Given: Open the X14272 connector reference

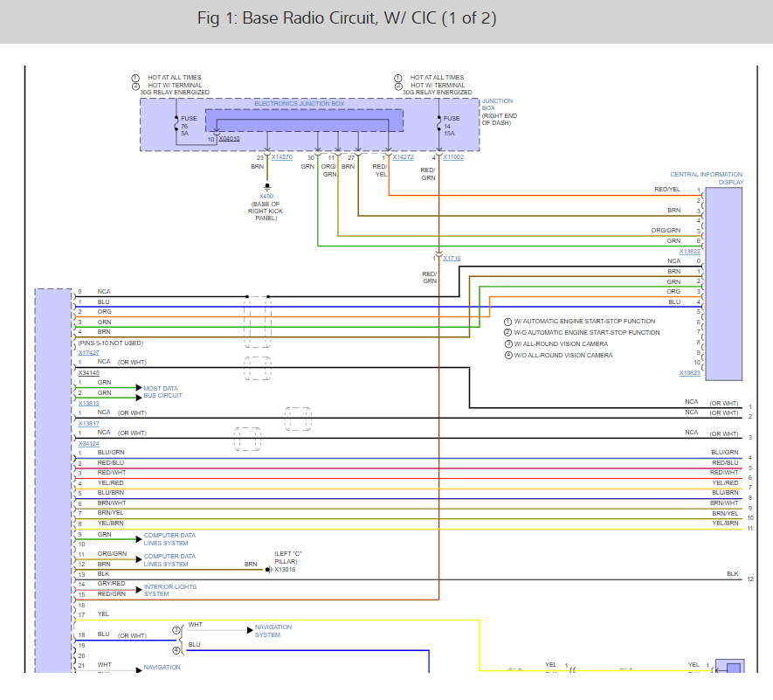Looking at the screenshot, I should coord(403,157).
